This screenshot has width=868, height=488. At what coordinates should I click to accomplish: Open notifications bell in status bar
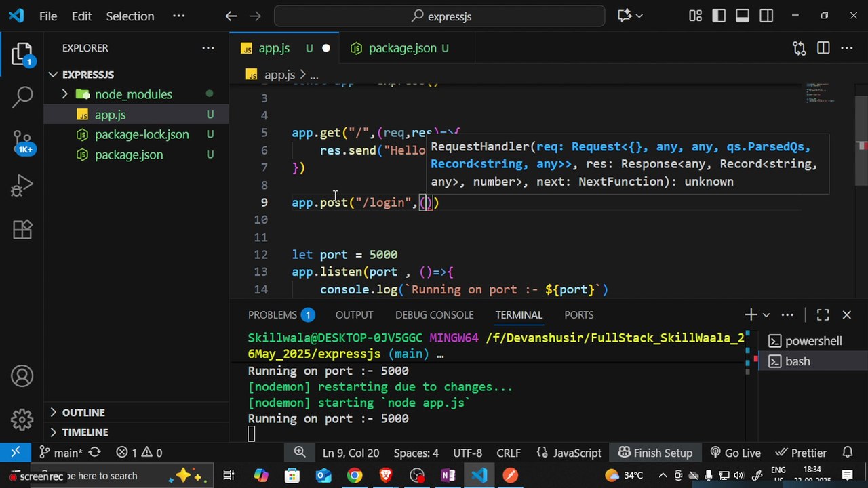coord(848,452)
